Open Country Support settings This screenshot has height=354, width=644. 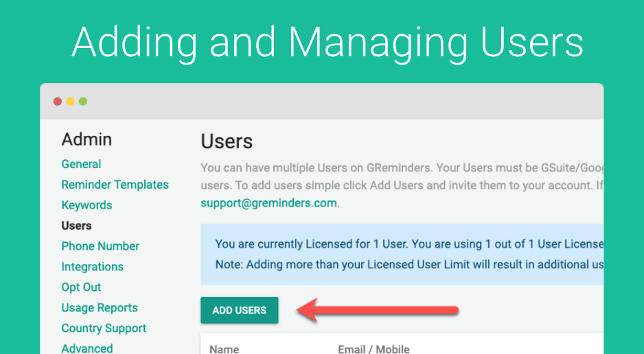tap(104, 328)
